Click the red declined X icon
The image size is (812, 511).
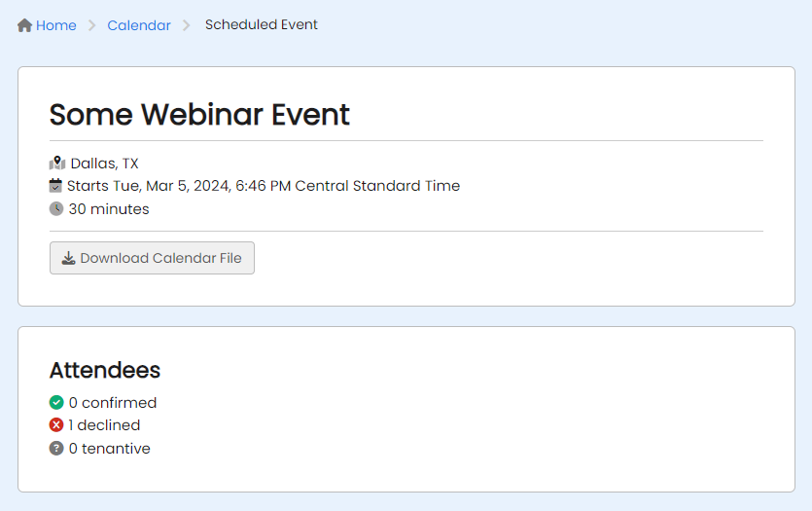point(56,424)
